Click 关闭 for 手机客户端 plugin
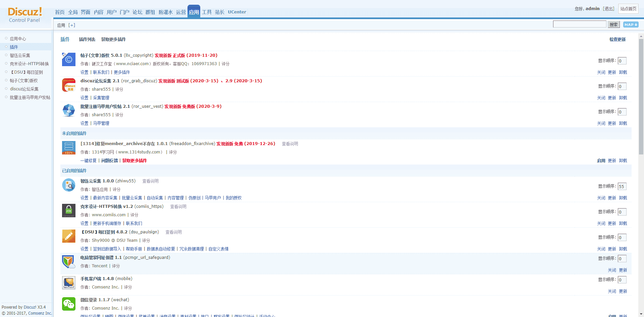The width and height of the screenshot is (644, 317). (x=612, y=291)
